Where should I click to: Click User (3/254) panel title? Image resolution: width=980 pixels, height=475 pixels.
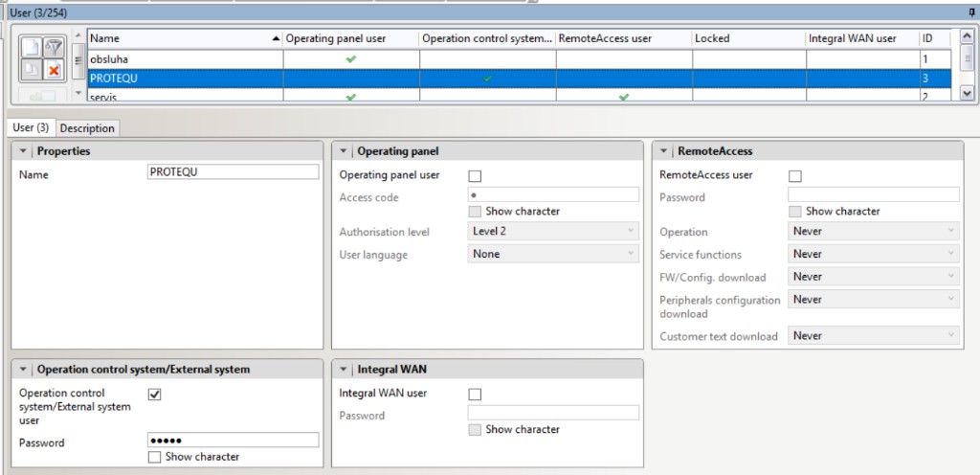click(x=38, y=12)
